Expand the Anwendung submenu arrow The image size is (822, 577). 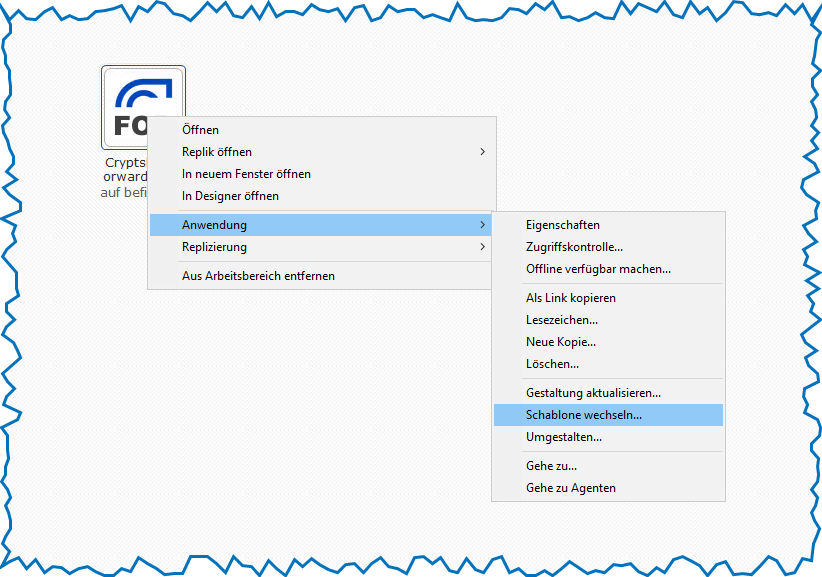pyautogui.click(x=482, y=225)
